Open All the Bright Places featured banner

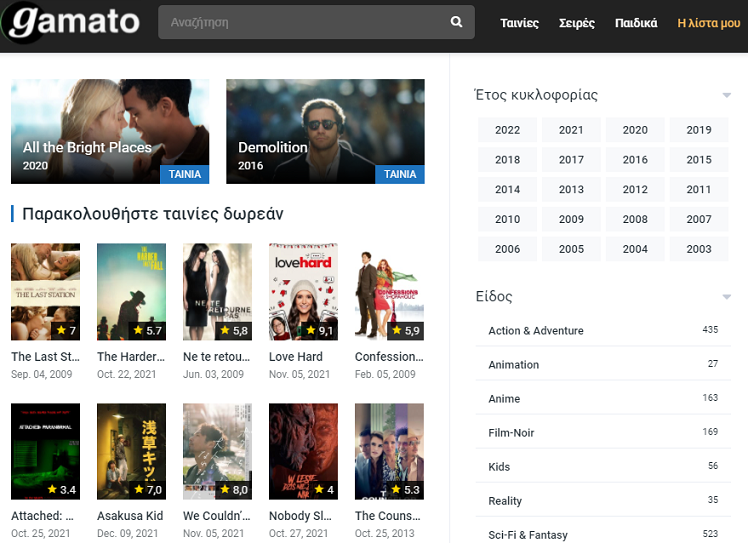[110, 131]
